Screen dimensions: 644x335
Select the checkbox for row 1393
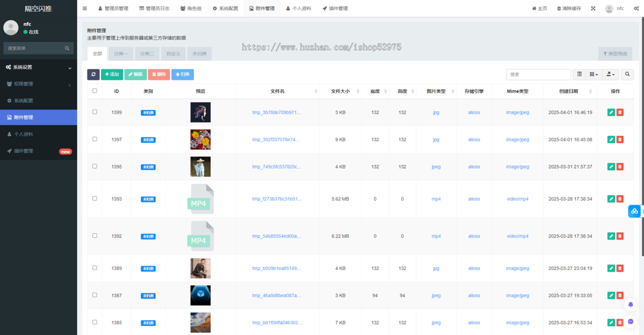[x=95, y=198]
